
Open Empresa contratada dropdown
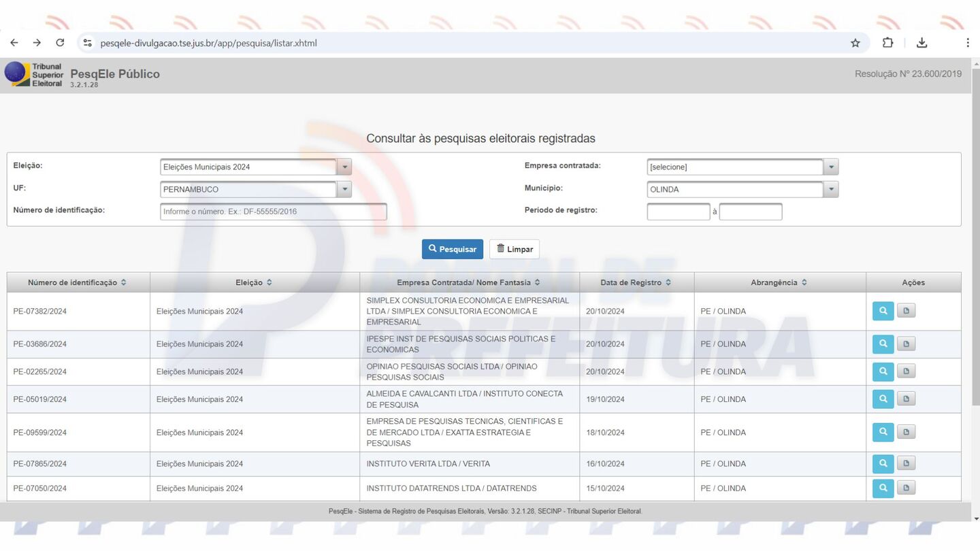coord(830,167)
